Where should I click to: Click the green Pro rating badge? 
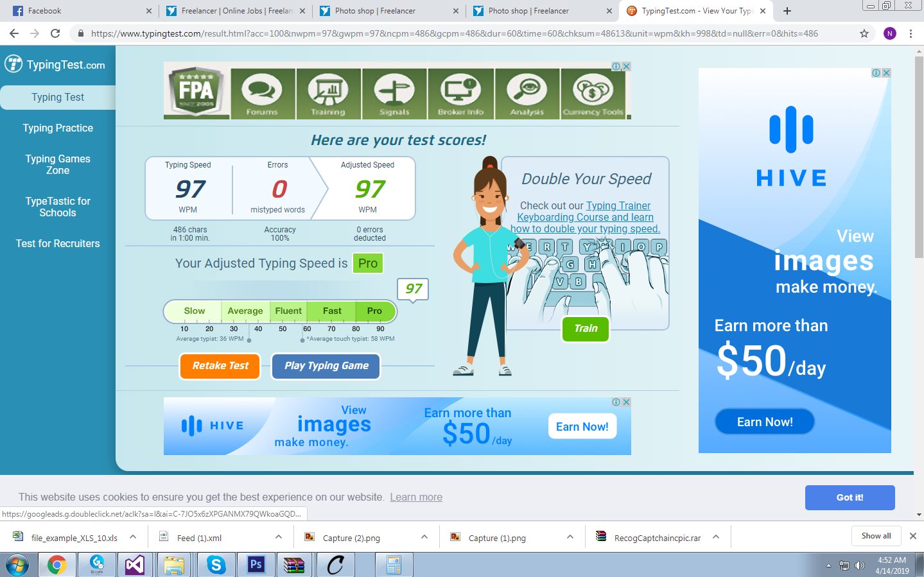368,263
